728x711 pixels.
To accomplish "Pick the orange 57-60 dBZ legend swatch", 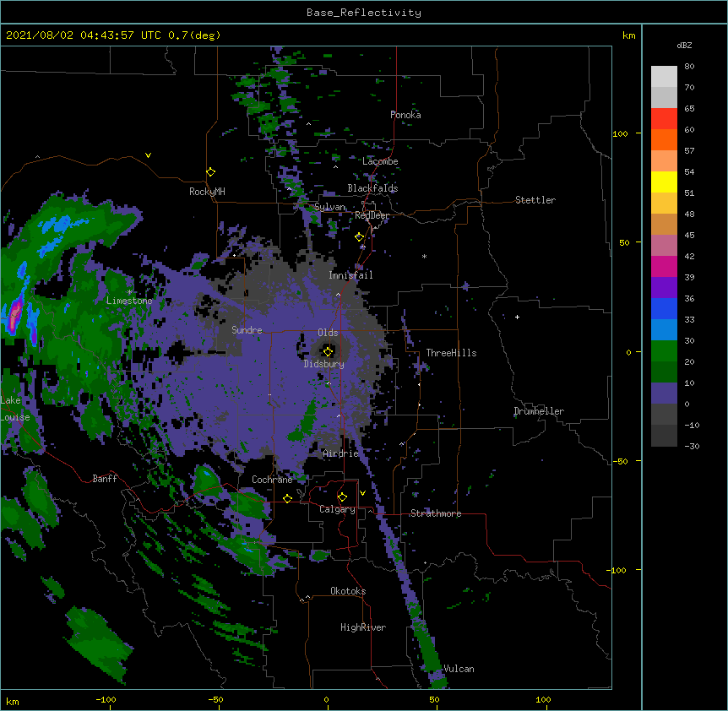I will pos(664,139).
